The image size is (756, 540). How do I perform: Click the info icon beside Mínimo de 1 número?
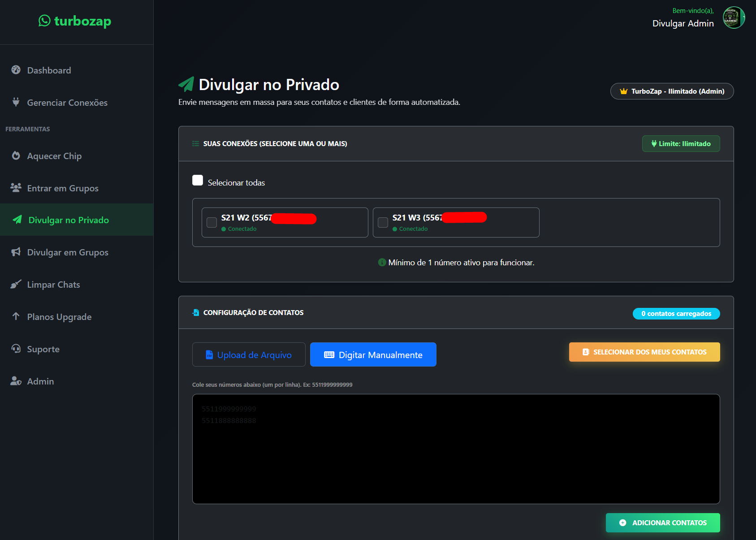click(x=382, y=262)
